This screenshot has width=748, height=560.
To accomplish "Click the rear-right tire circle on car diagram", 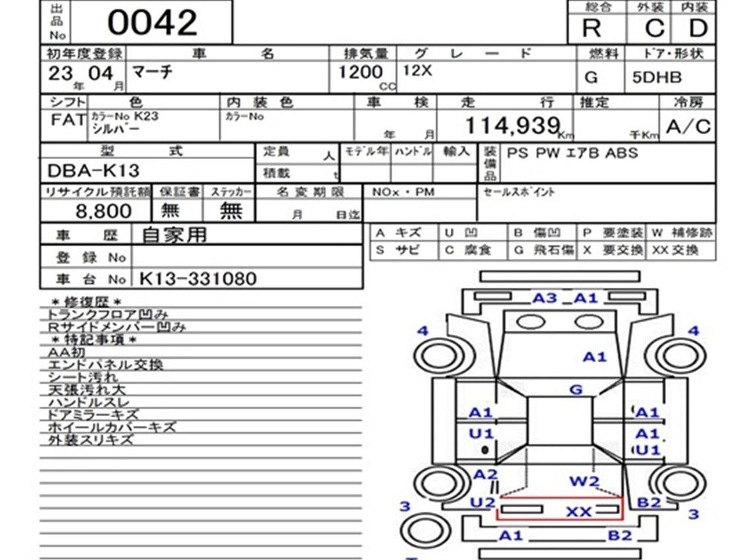I will [680, 487].
